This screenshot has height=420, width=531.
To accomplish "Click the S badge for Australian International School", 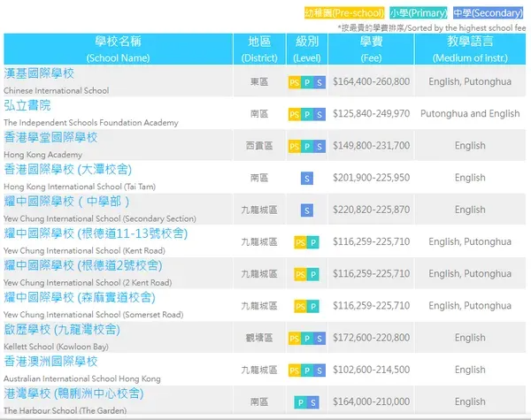I will [319, 370].
